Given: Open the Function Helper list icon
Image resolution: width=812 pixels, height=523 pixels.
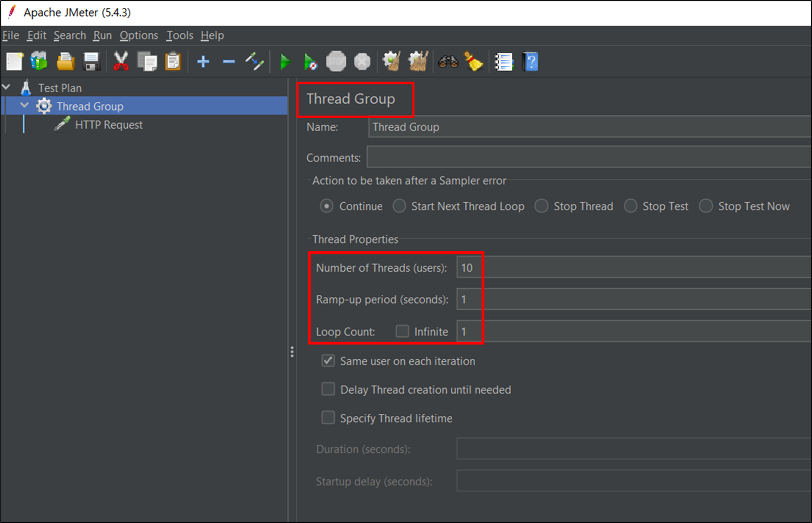Looking at the screenshot, I should coord(503,62).
